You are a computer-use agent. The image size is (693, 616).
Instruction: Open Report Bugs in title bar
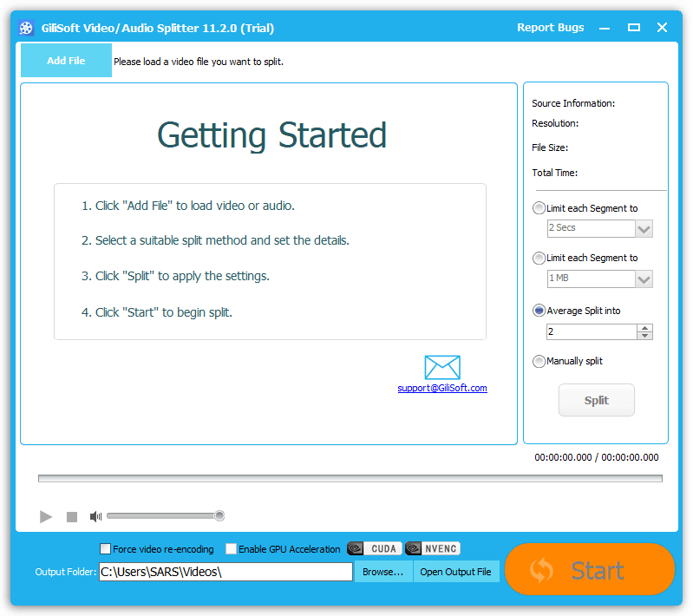click(x=550, y=28)
